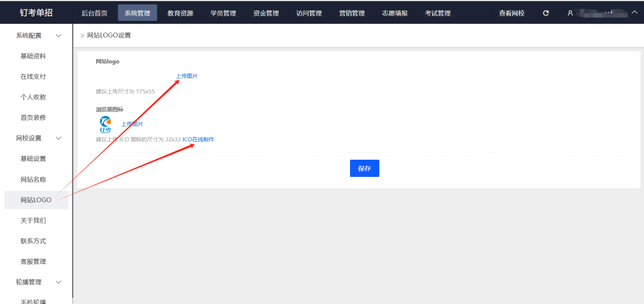Click the user avatar icon
644x304 pixels.
[570, 13]
